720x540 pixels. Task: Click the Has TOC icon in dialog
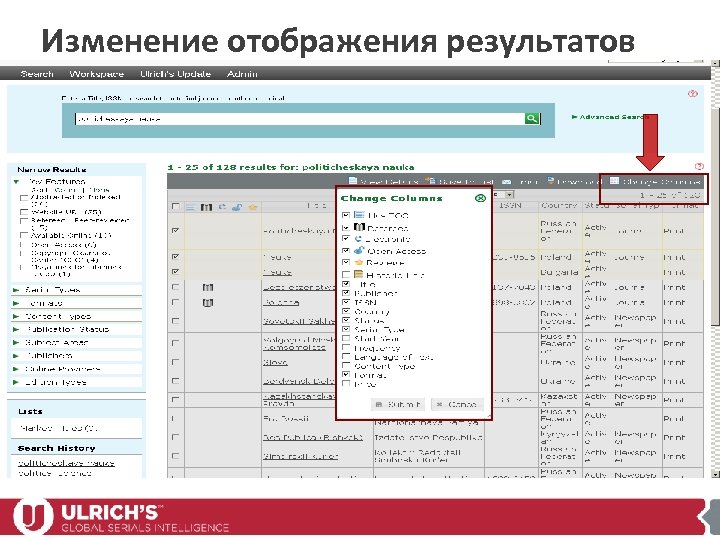[359, 215]
